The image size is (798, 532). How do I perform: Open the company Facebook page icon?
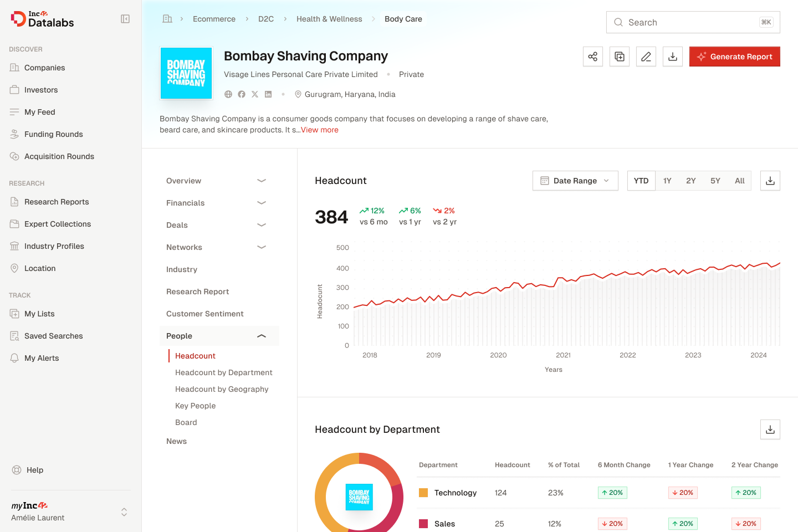tap(242, 94)
